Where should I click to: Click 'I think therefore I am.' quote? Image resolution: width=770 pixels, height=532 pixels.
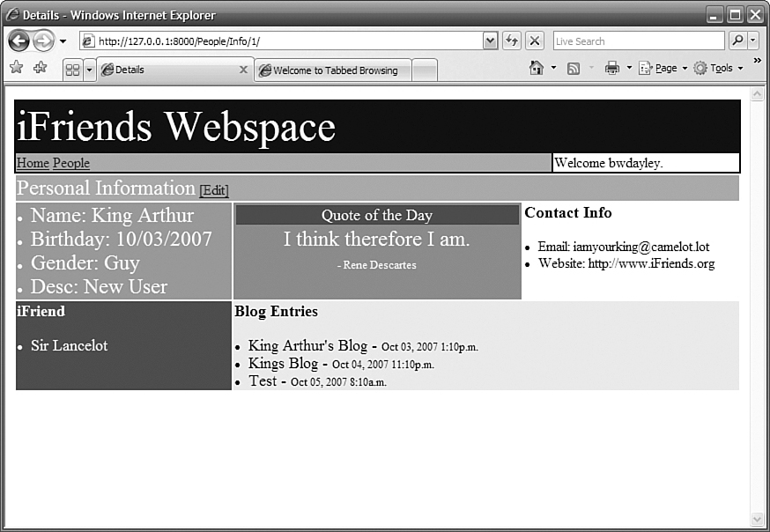click(377, 240)
